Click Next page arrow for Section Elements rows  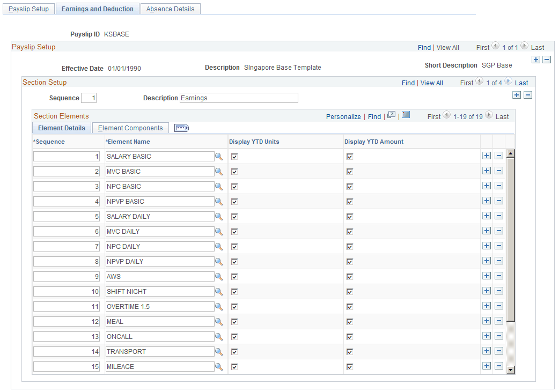[488, 116]
